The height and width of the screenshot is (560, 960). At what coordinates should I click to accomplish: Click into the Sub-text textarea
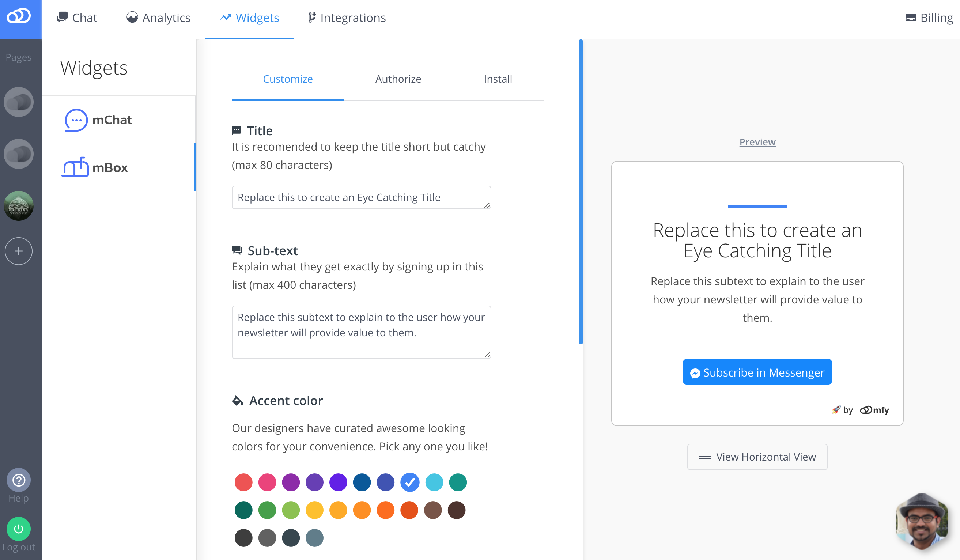click(361, 332)
